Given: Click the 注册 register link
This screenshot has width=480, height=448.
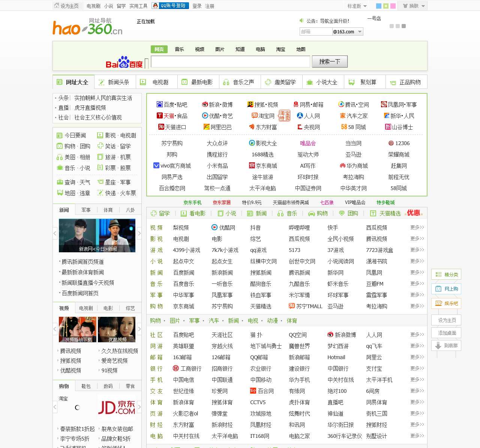Looking at the screenshot, I should pyautogui.click(x=210, y=6).
